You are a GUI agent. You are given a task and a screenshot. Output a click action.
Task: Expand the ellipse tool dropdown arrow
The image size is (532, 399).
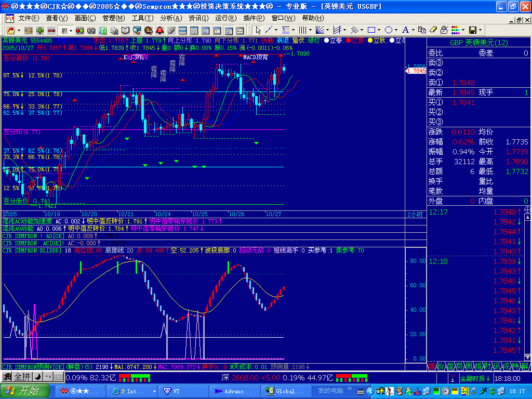(396, 30)
